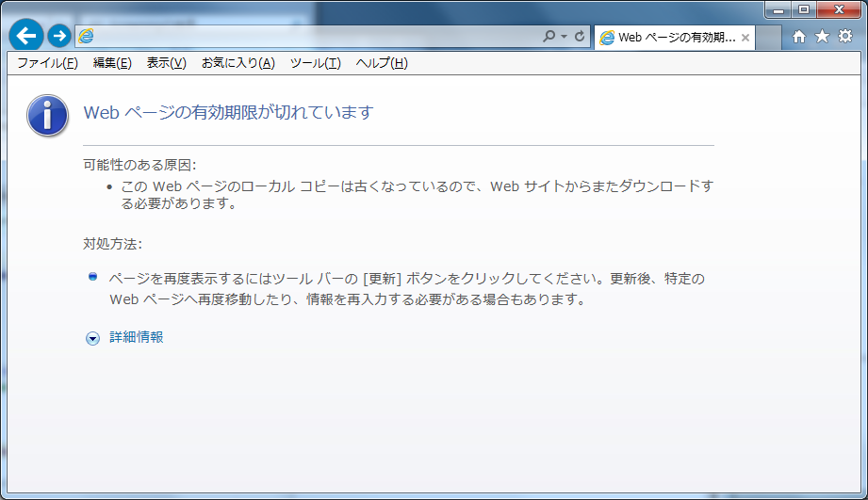Image resolution: width=868 pixels, height=500 pixels.
Task: Open the ツール(T) menu
Action: tap(315, 63)
